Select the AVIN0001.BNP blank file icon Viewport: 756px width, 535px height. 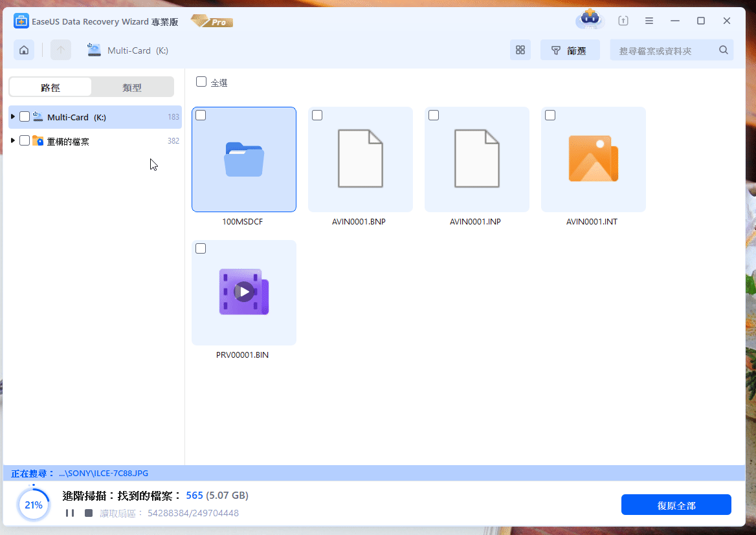tap(360, 158)
